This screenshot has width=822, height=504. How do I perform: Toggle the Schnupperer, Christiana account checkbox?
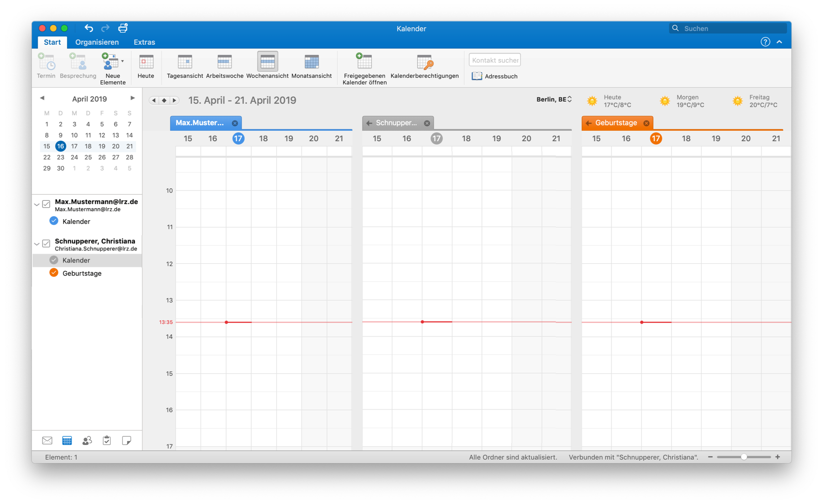point(46,244)
